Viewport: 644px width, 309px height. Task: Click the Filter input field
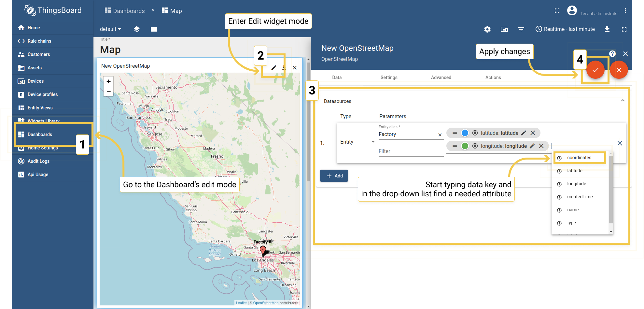point(411,151)
